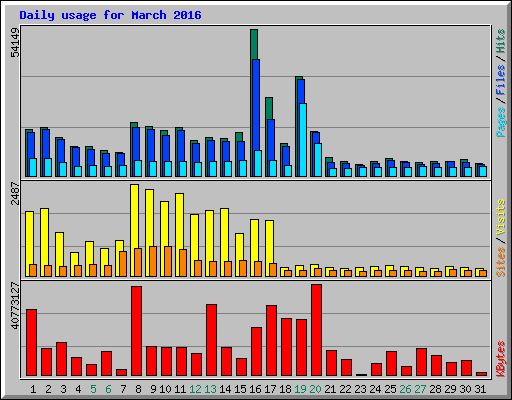Click day label 22 on the x-axis
Screen dimensions: 512x400
(x=345, y=389)
